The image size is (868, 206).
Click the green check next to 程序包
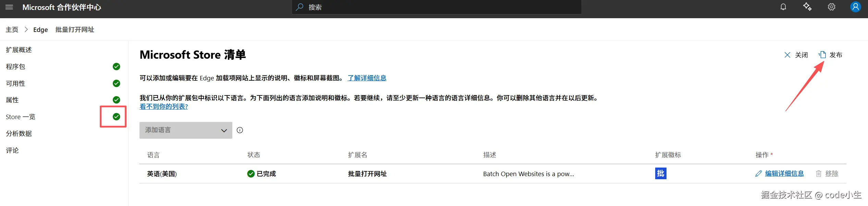[x=117, y=67]
